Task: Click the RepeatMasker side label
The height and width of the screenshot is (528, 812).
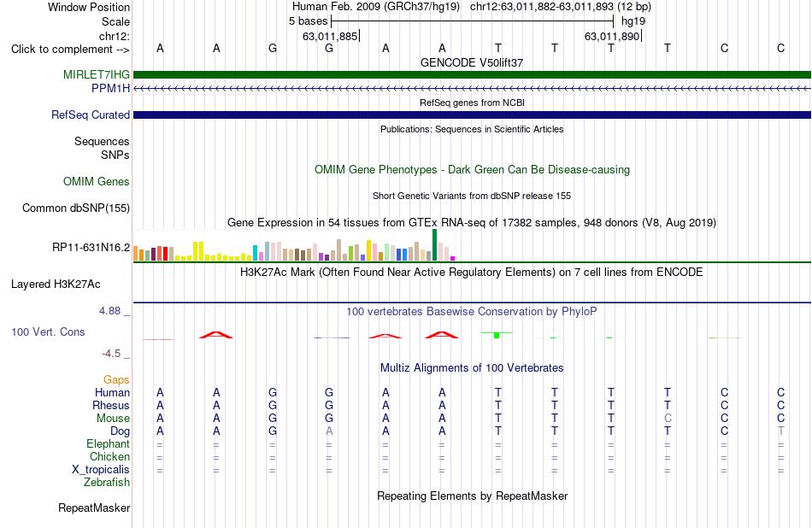Action: point(94,508)
